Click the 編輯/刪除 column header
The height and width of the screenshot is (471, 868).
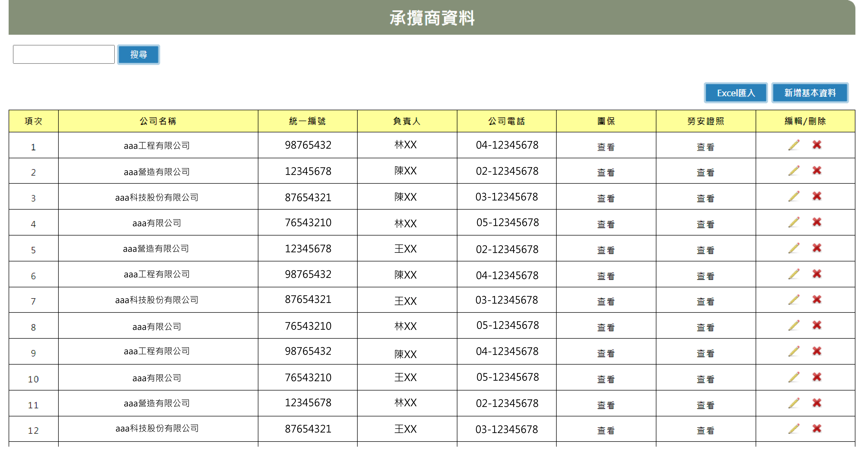click(x=805, y=121)
